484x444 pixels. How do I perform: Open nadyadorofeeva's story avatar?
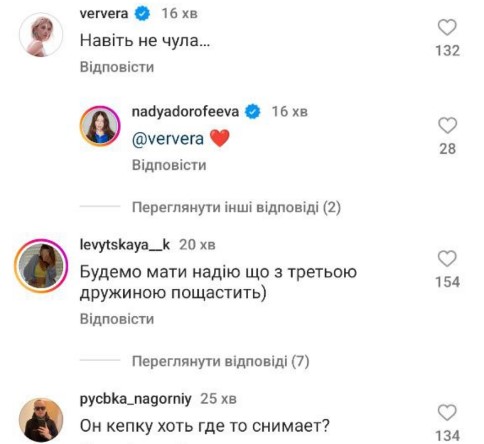(x=100, y=126)
